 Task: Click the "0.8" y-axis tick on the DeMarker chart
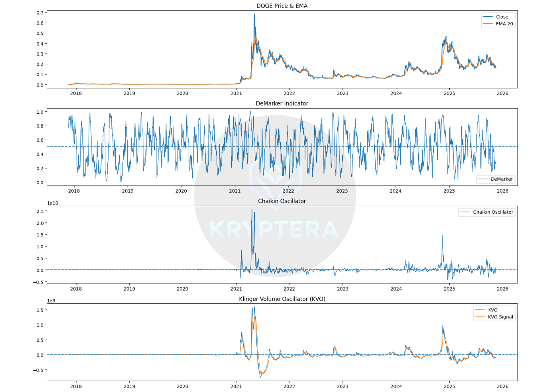(40, 126)
